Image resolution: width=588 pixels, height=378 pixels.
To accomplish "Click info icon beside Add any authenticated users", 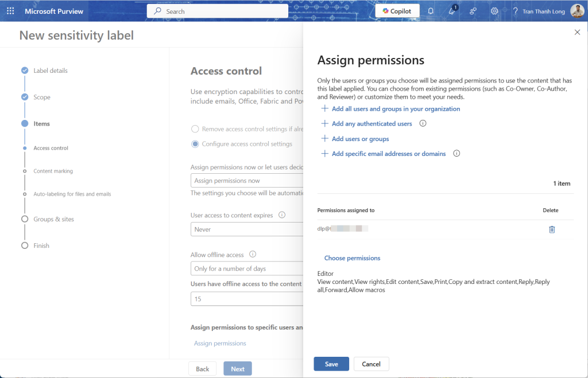I will [x=423, y=123].
